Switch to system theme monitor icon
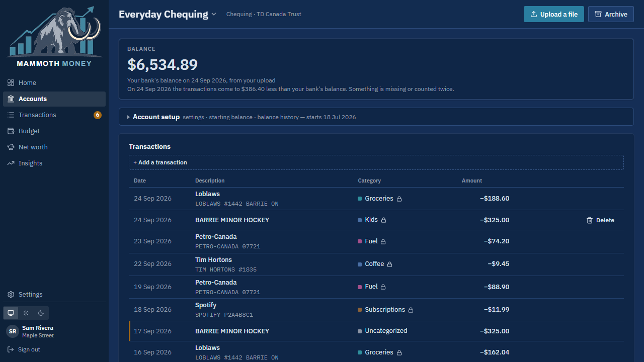Image resolution: width=644 pixels, height=362 pixels. [11, 313]
